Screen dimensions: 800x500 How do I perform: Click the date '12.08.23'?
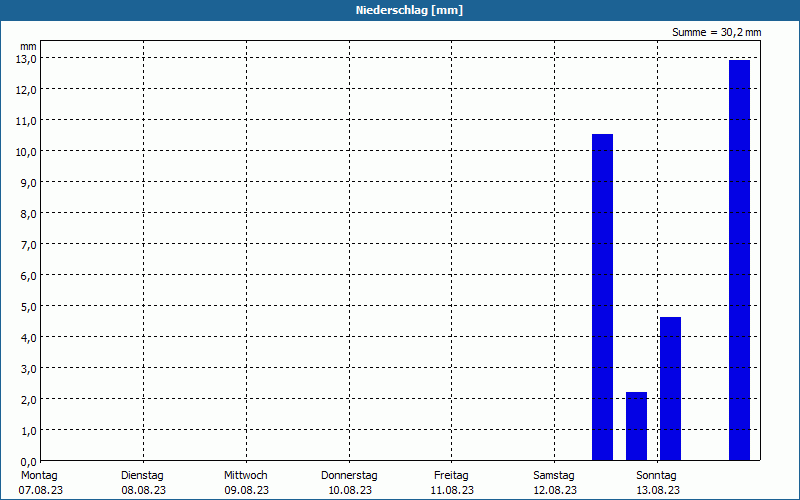point(555,490)
